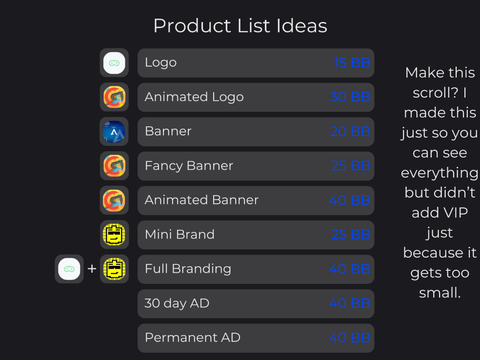Select the Animated Banner product
The image size is (480, 360).
[256, 200]
